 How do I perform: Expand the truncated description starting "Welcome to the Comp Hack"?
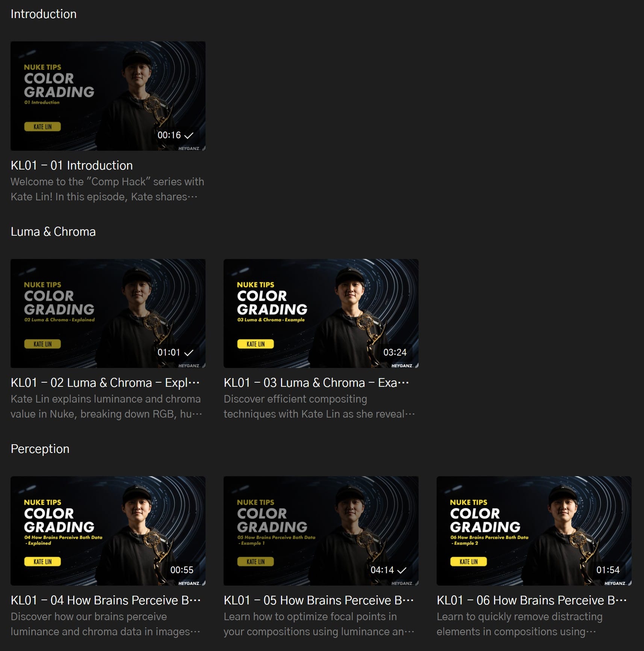tap(107, 189)
